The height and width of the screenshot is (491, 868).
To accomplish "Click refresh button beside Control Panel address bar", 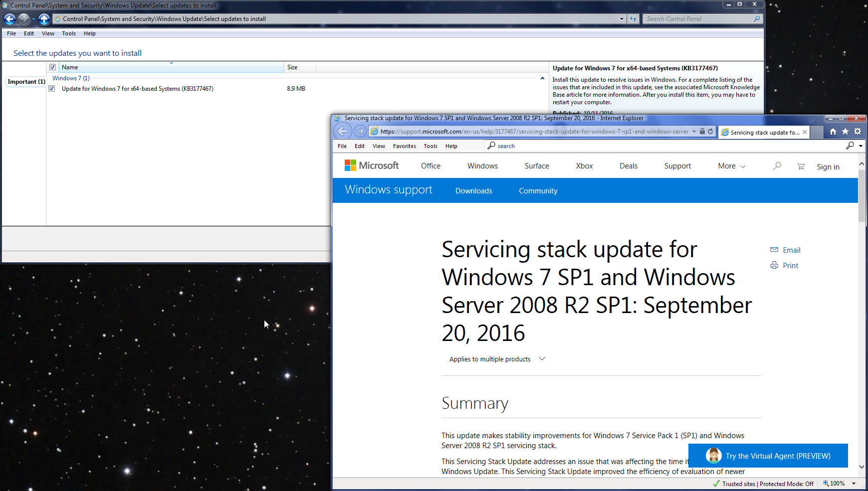I will point(633,19).
